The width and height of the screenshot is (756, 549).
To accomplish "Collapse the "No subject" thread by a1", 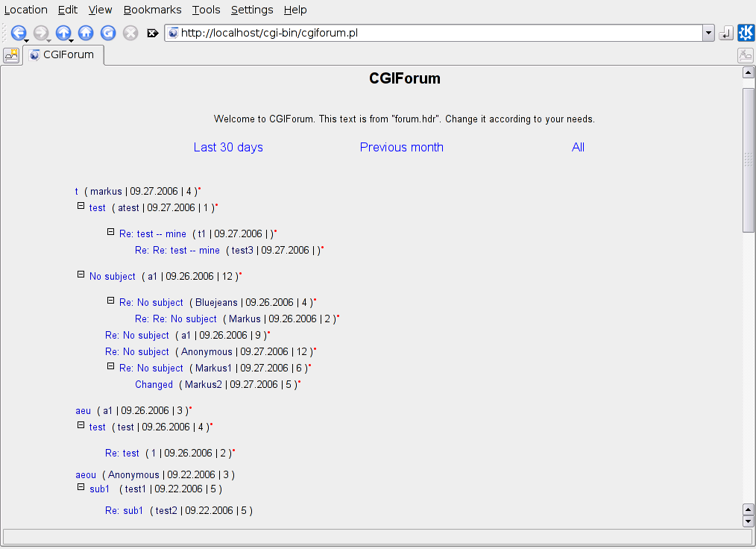I will pos(81,274).
